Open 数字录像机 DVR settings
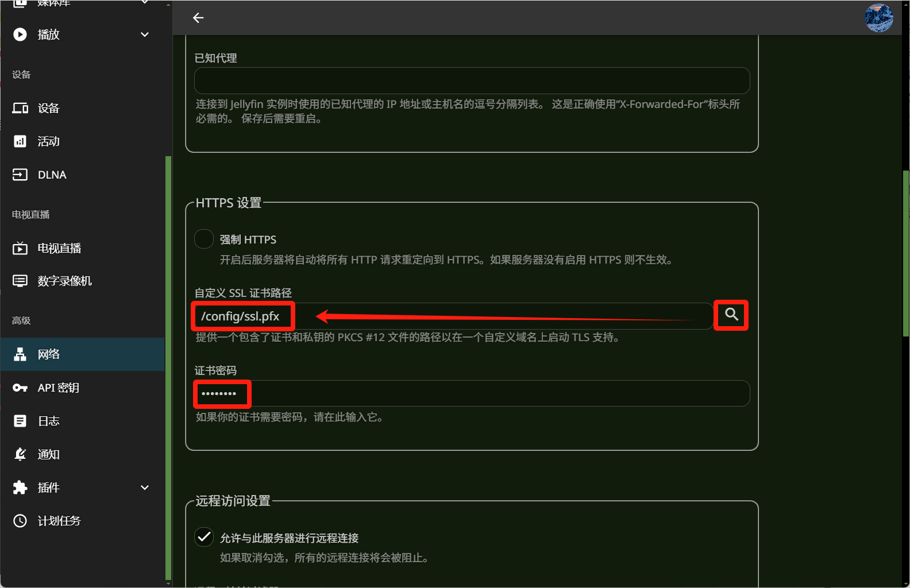Screen dimensions: 910x588 64,281
